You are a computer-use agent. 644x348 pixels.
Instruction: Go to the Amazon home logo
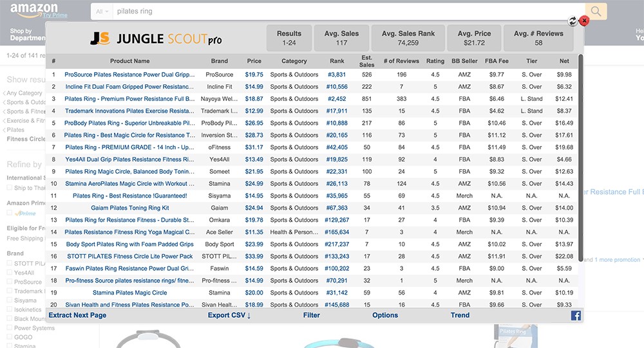(x=34, y=9)
